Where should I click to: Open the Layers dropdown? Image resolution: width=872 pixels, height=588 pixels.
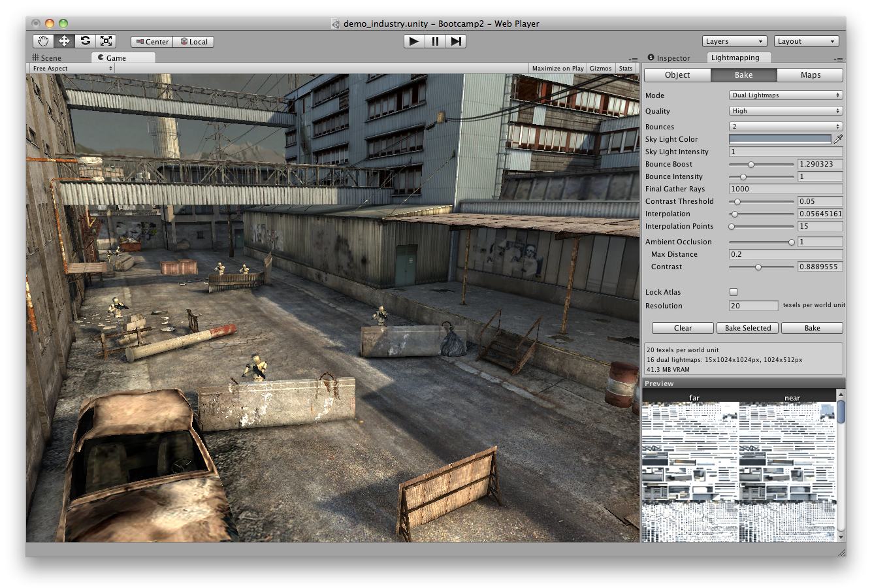[x=734, y=41]
